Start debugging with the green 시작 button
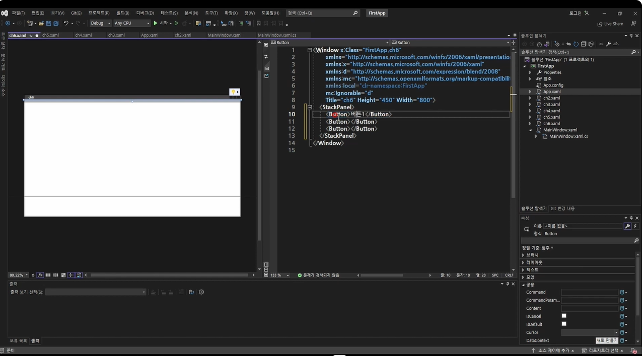644x356 pixels. pos(162,23)
